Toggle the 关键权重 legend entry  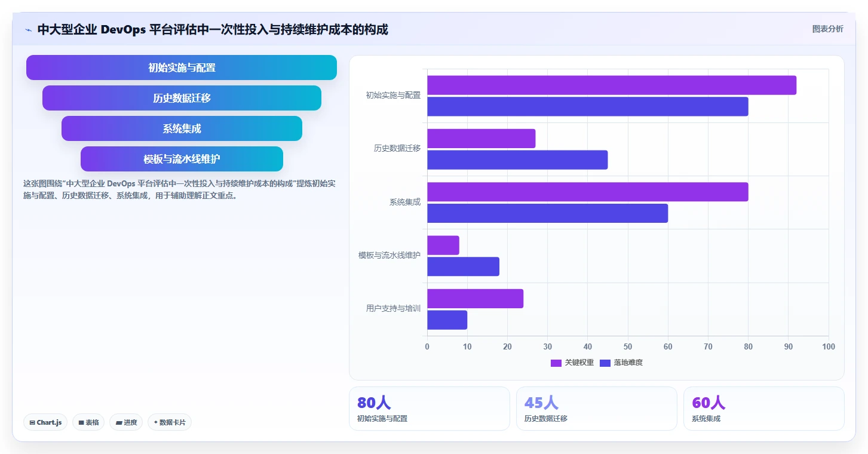(572, 363)
